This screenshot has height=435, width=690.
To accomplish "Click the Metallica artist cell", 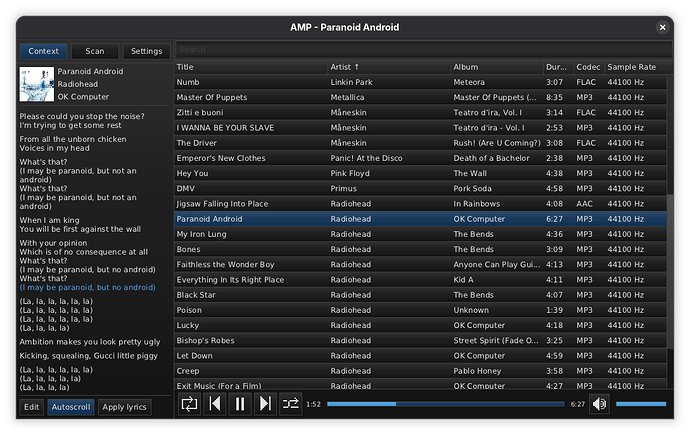I will 347,97.
